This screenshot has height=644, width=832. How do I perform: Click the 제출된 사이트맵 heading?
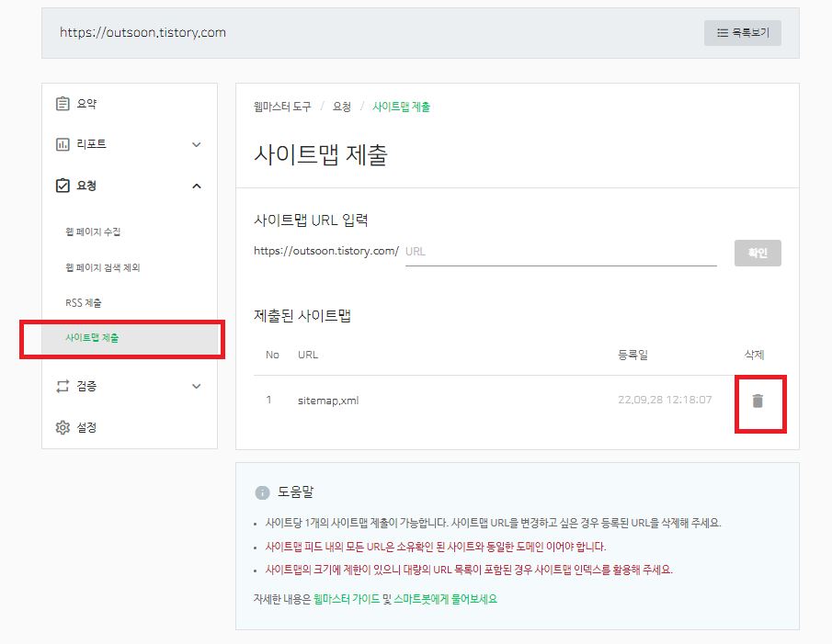coord(302,316)
